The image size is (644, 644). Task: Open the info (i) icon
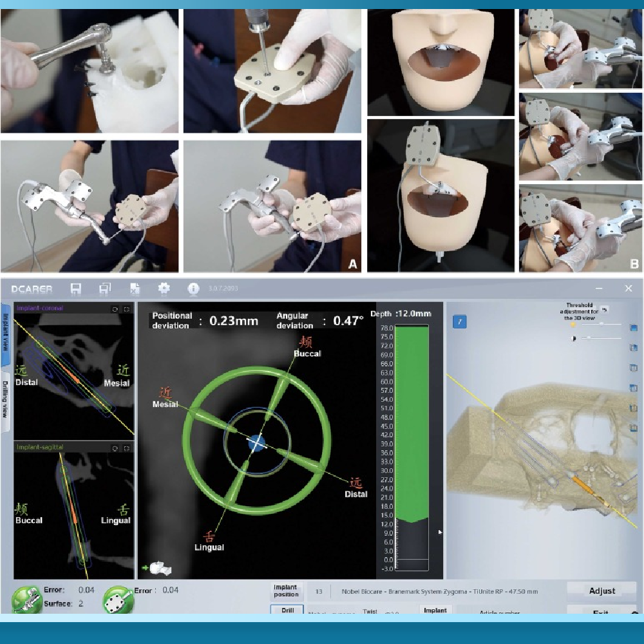tap(193, 289)
